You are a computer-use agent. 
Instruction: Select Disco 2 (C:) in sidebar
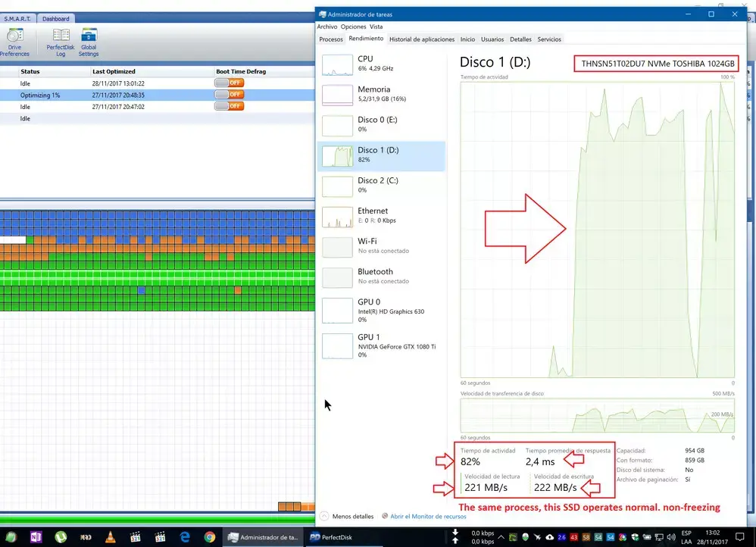tap(381, 186)
